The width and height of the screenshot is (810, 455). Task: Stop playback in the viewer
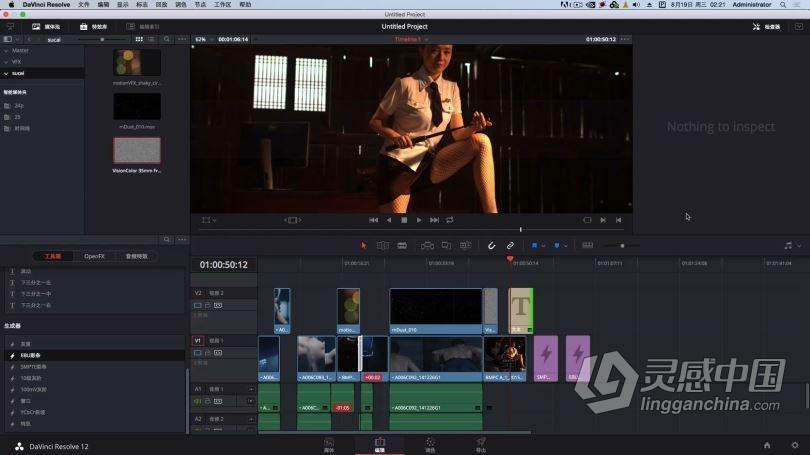[404, 220]
